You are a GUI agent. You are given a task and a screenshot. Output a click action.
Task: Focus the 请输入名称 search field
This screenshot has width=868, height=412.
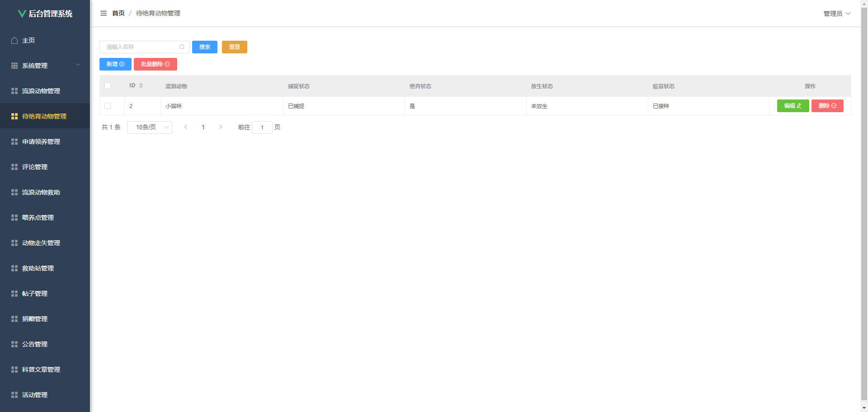pos(141,47)
